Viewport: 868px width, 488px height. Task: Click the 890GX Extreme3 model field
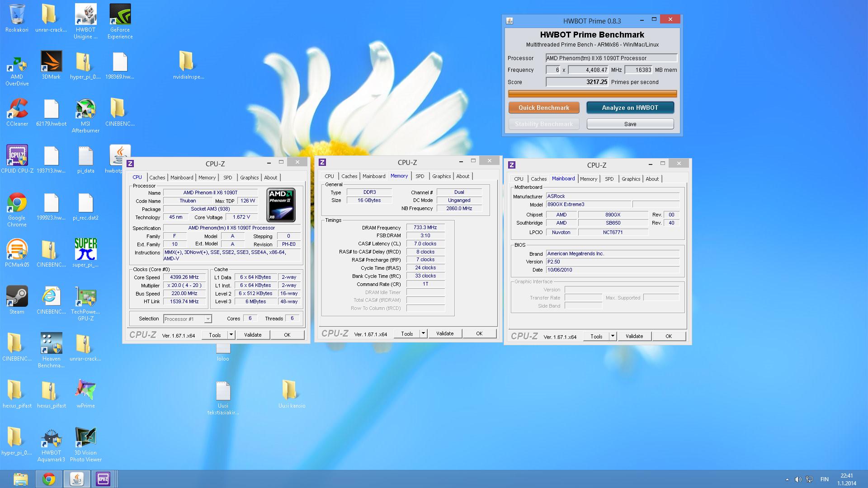(x=588, y=204)
